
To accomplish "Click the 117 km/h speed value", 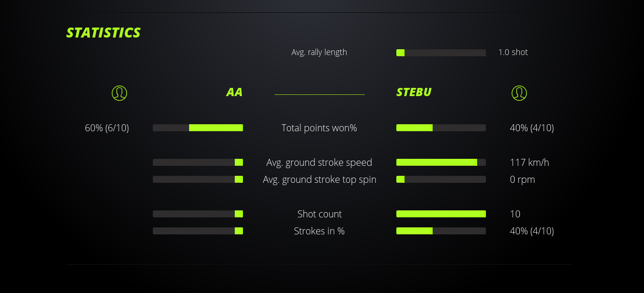I will (529, 162).
